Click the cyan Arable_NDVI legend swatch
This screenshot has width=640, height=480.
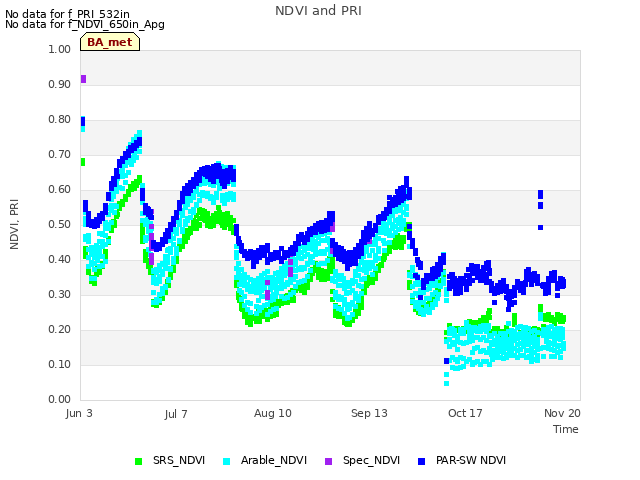(227, 461)
